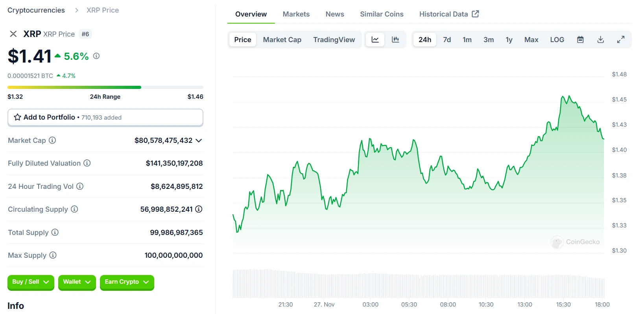Select the 24h time range
This screenshot has width=644, height=314.
(425, 39)
